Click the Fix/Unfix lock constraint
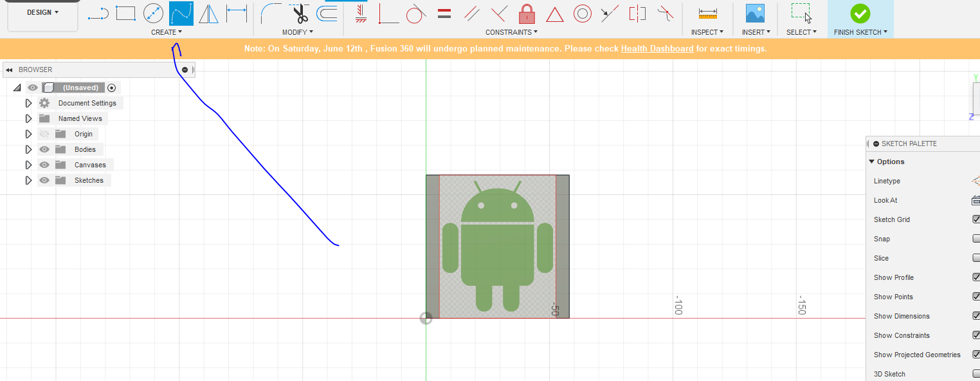 [527, 13]
